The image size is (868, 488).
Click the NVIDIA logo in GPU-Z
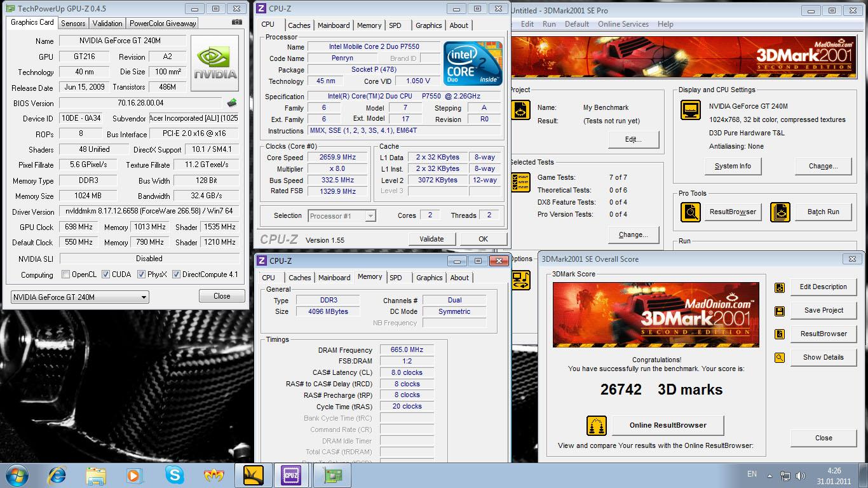[215, 64]
